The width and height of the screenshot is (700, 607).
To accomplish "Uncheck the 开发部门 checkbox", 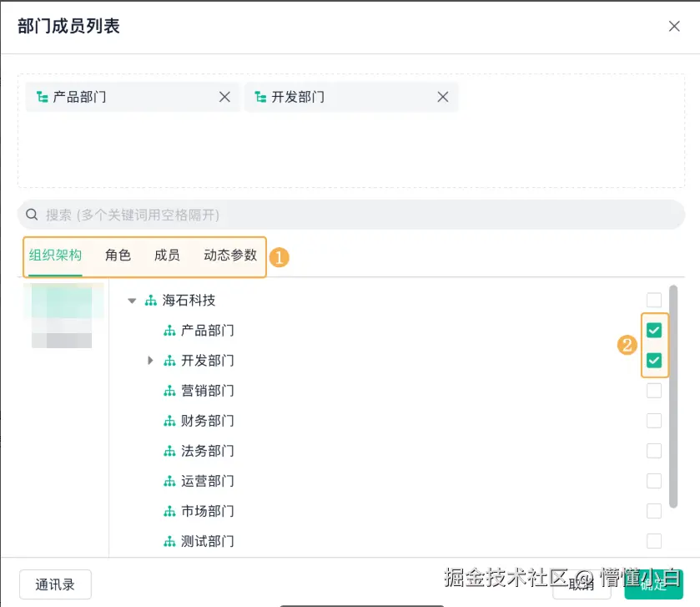I will (654, 360).
